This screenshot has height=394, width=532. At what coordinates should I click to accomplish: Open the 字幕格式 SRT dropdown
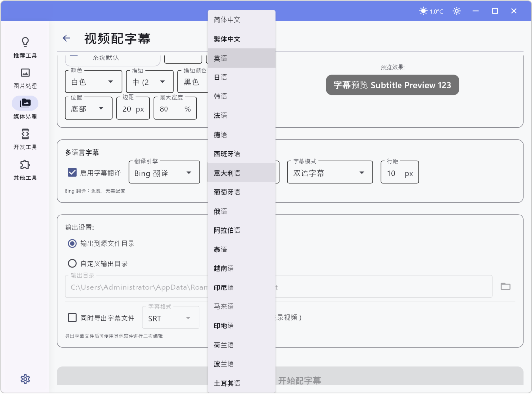pos(170,318)
